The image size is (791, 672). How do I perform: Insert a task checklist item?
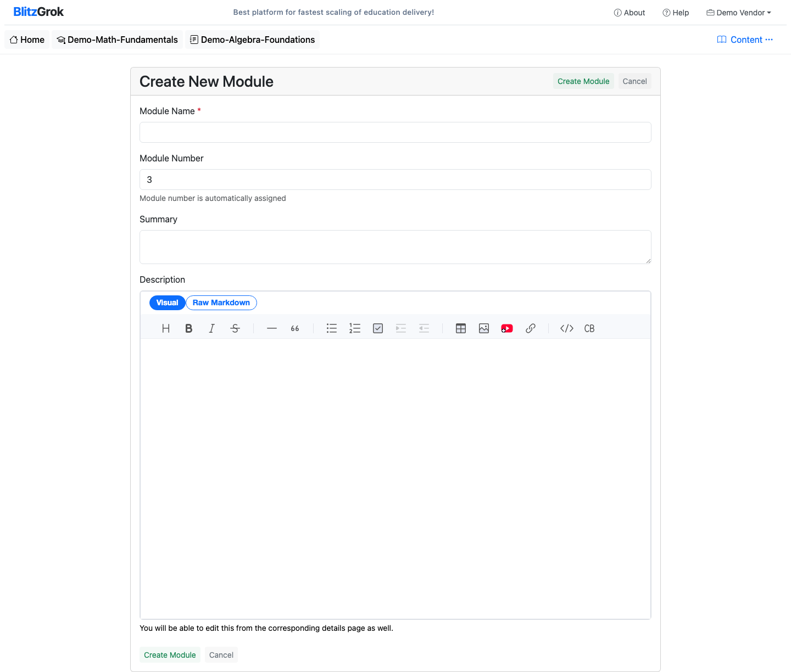coord(378,328)
